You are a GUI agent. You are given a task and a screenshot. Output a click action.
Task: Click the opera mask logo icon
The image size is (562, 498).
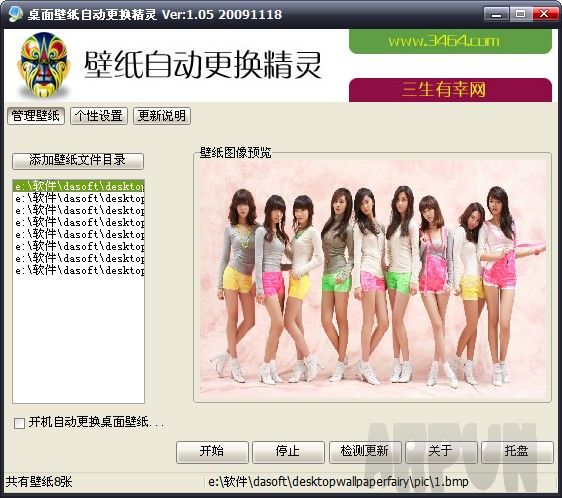[43, 65]
